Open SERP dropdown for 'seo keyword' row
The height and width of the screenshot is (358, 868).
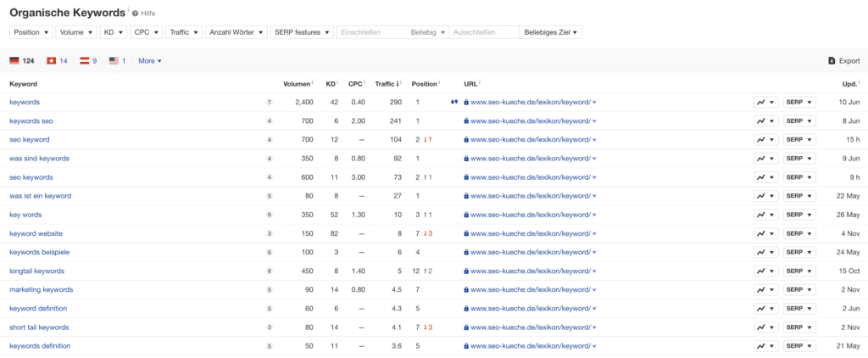799,139
